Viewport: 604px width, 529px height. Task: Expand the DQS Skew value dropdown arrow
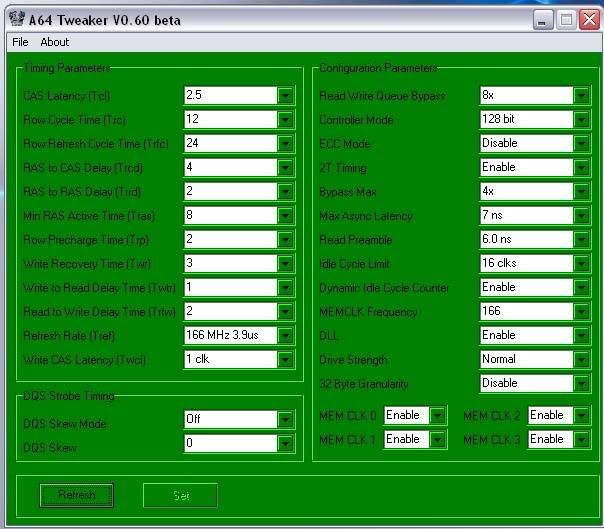[x=285, y=443]
